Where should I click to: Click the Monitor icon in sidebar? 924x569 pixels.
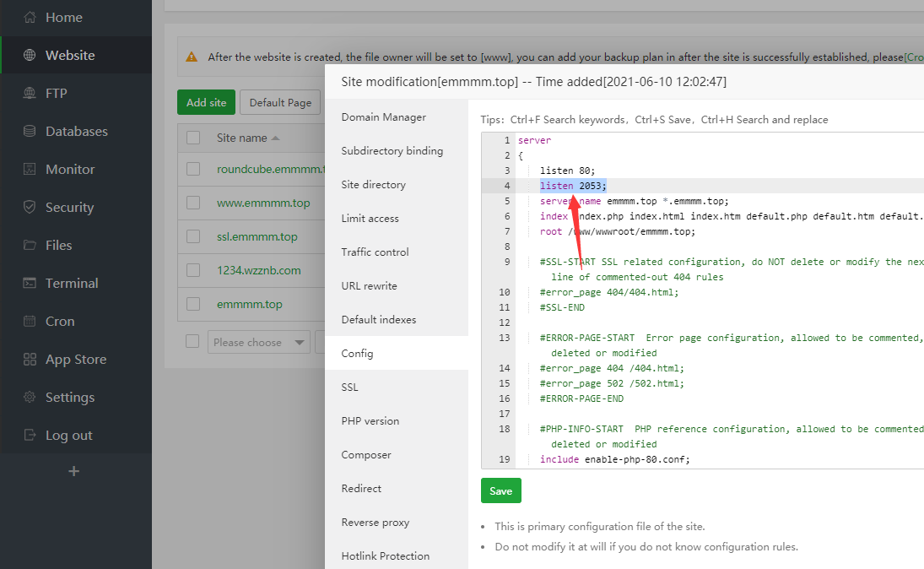tap(30, 169)
